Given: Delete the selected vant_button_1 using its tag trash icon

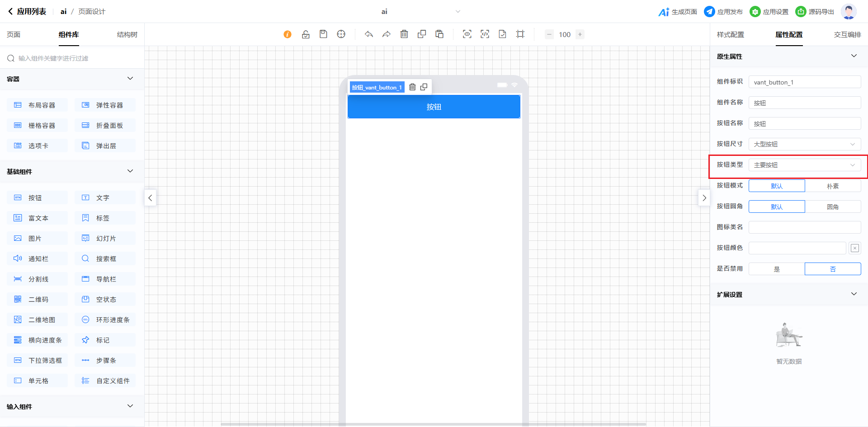Looking at the screenshot, I should [412, 87].
